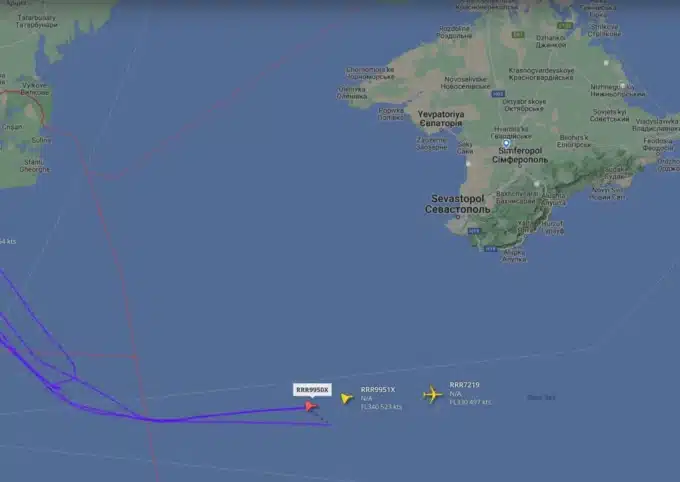Click blue road shield south of Sevastopol
The height and width of the screenshot is (482, 680).
click(x=474, y=231)
